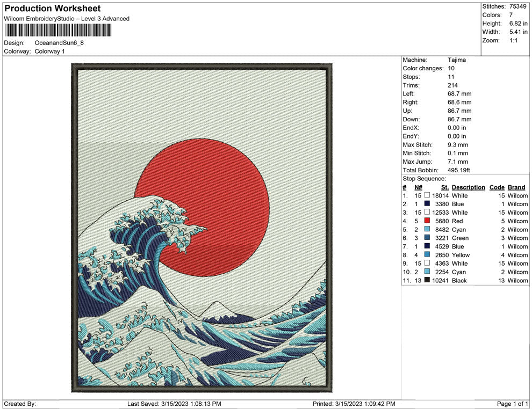Click the Colorway 1 value

point(49,52)
